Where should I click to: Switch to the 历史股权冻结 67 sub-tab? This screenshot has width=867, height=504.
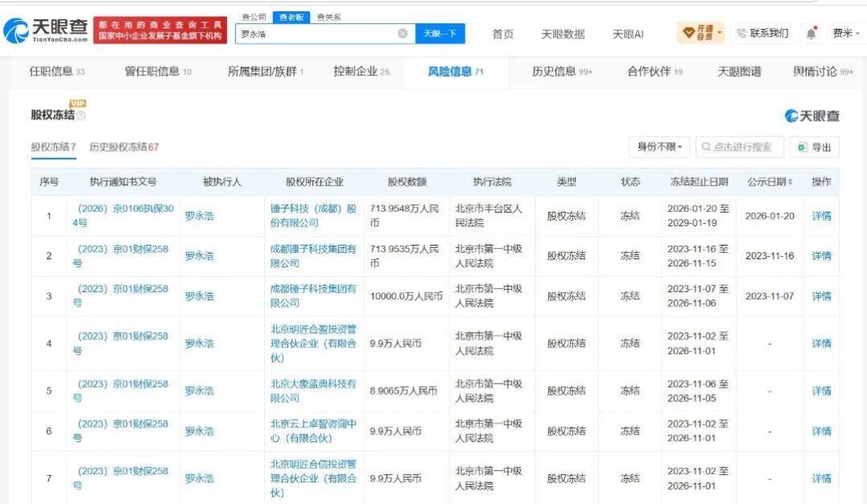124,147
